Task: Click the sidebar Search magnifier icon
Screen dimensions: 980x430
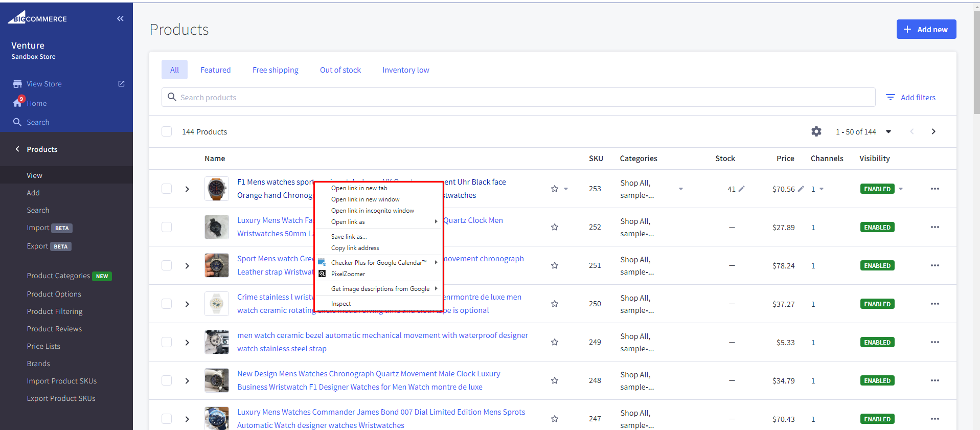Action: tap(17, 122)
